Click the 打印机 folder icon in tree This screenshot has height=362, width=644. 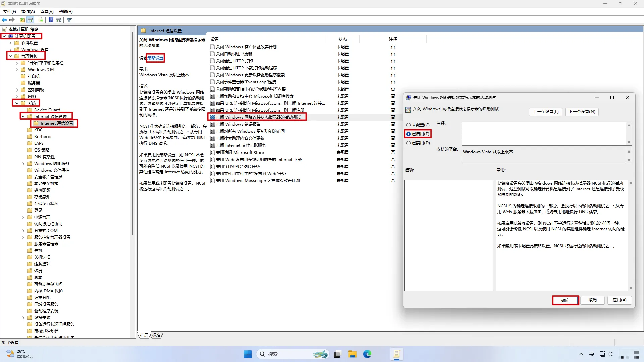[x=23, y=76]
